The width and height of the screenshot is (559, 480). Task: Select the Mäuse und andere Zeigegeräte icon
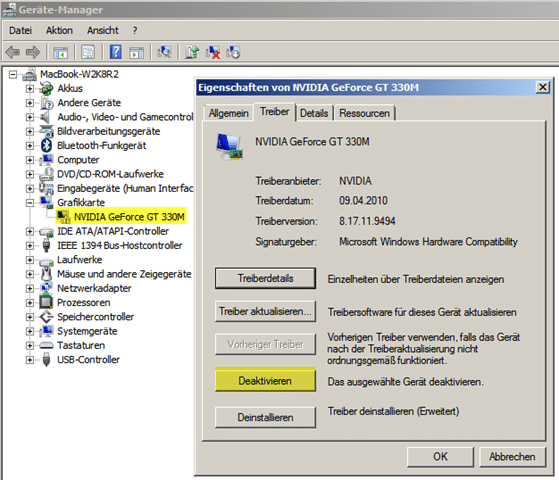pyautogui.click(x=46, y=274)
